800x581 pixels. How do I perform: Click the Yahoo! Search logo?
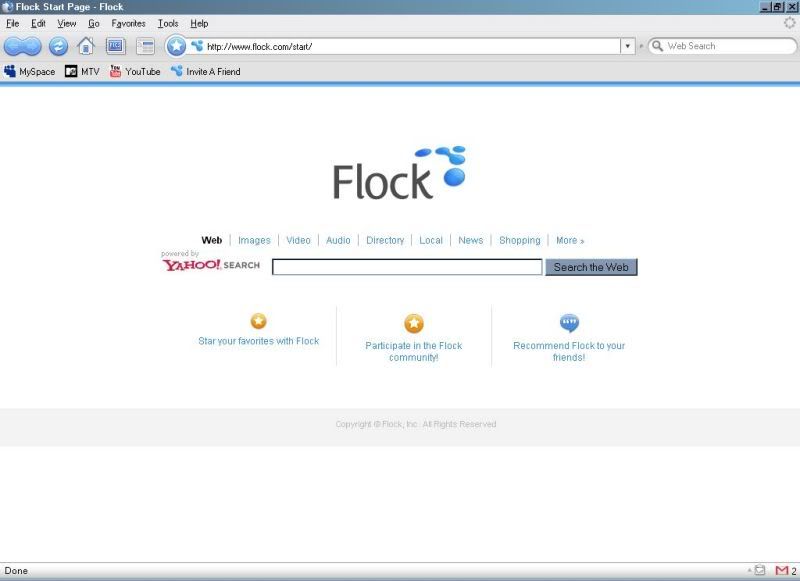(211, 265)
